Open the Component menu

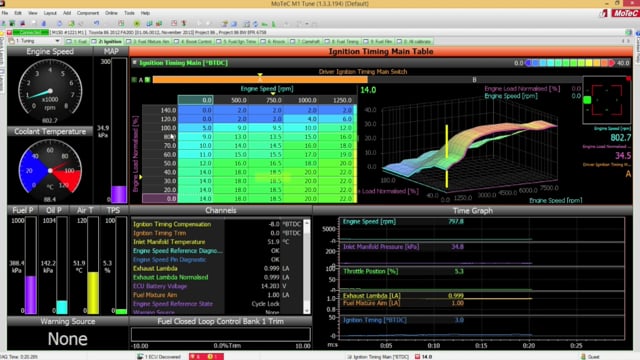click(88, 13)
